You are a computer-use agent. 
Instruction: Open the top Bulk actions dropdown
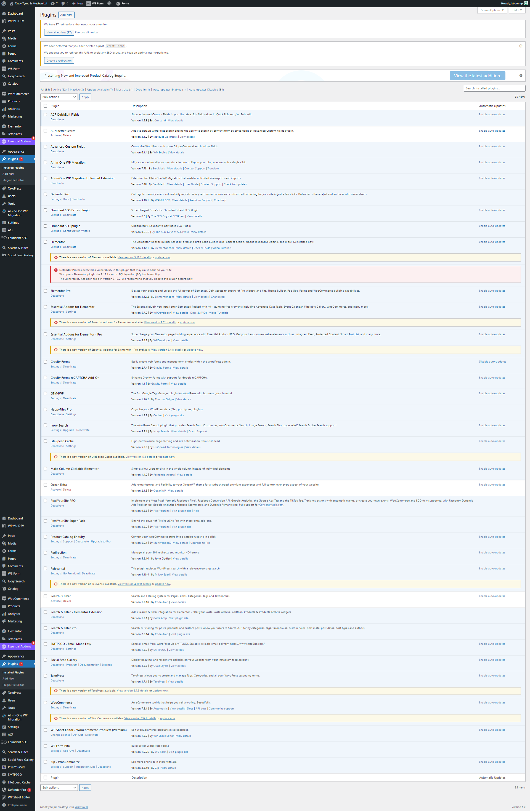coord(59,97)
